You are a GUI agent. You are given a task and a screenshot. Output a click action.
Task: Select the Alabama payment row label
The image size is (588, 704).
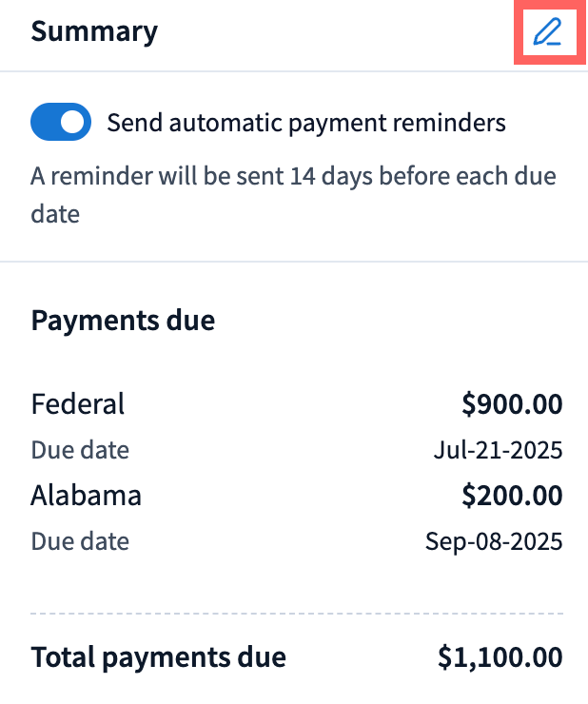coord(87,496)
